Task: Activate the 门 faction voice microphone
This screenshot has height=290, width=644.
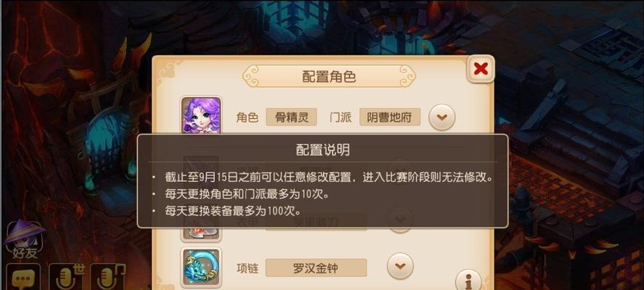Action: 107,278
